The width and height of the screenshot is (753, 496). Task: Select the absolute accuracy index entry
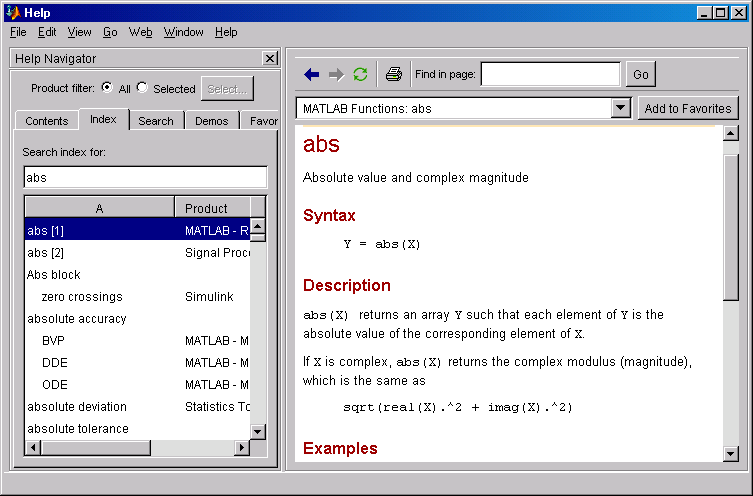pyautogui.click(x=137, y=319)
